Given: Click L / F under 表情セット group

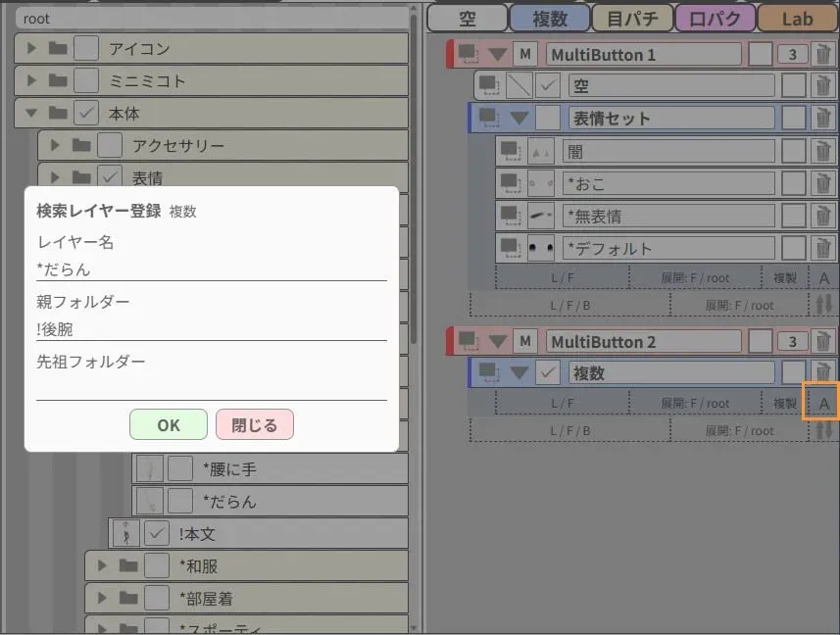Looking at the screenshot, I should 562,277.
